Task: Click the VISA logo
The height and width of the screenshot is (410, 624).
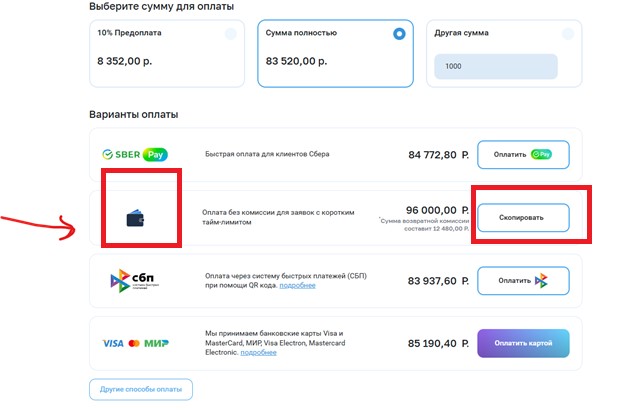Action: [x=113, y=343]
